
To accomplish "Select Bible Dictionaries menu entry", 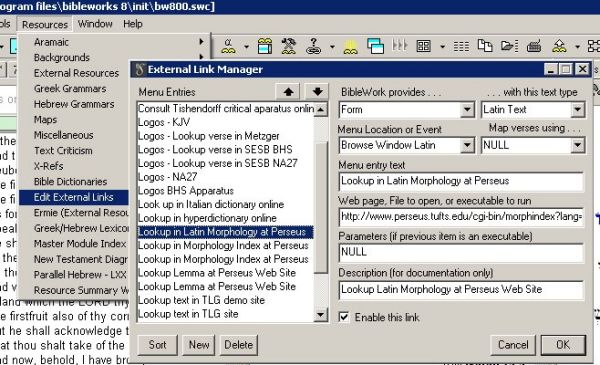I will tap(70, 181).
